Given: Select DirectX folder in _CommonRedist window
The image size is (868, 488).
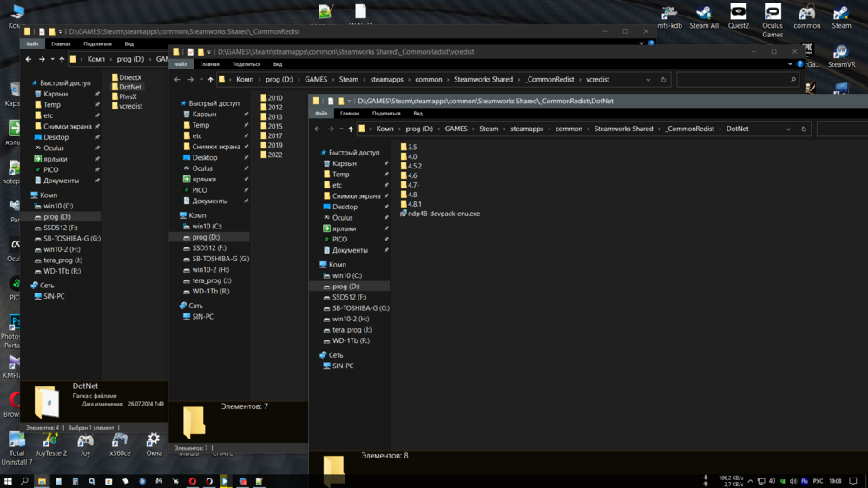Looking at the screenshot, I should pos(126,77).
